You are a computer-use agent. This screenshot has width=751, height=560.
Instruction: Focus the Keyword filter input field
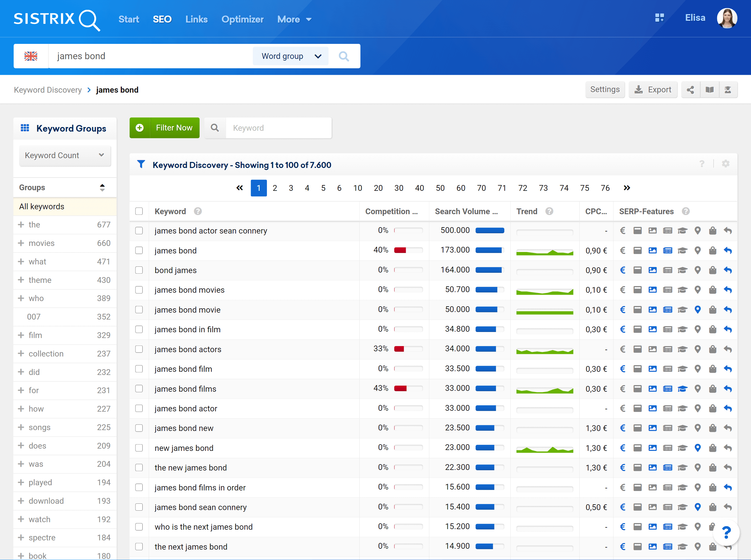point(279,128)
